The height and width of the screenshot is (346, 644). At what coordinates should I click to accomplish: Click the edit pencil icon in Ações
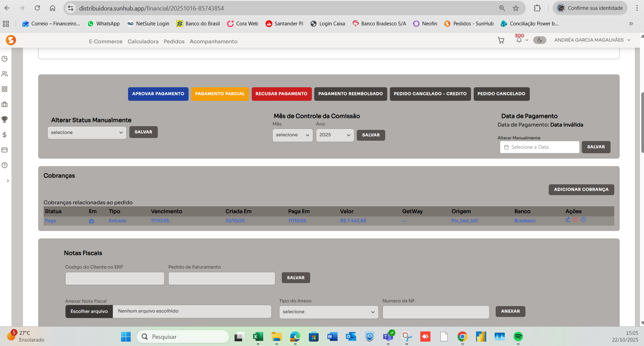[568, 220]
